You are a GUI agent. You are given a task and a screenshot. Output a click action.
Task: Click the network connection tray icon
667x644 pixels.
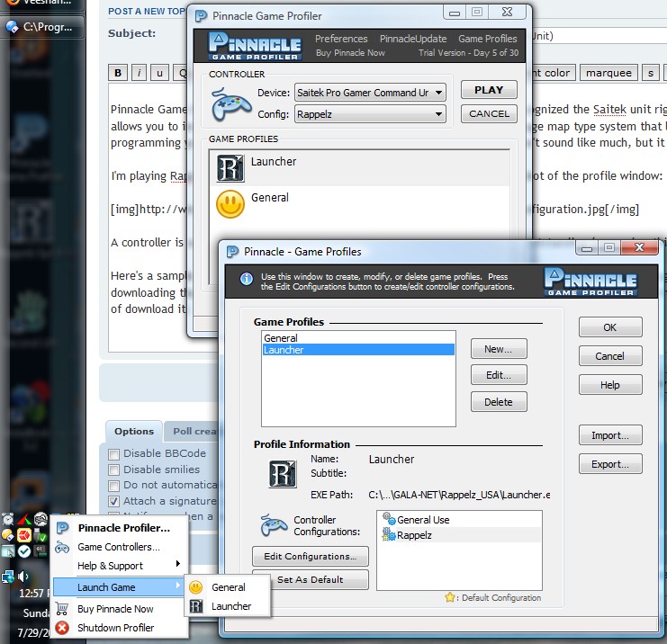click(x=8, y=577)
